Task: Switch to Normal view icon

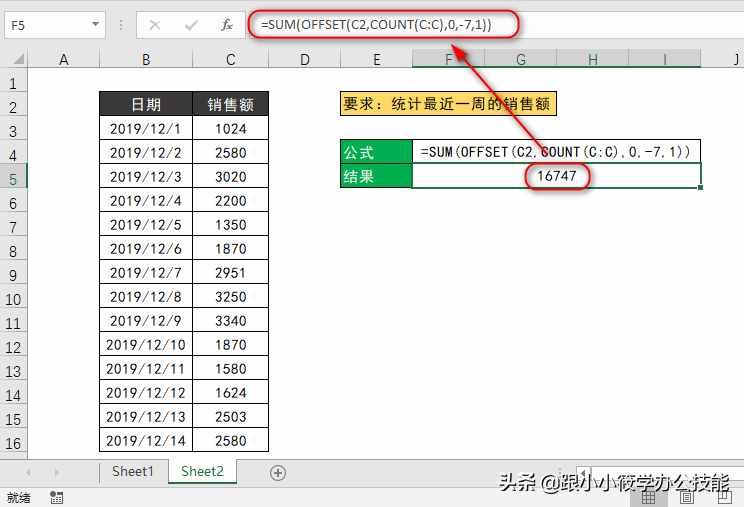Action: [x=649, y=497]
